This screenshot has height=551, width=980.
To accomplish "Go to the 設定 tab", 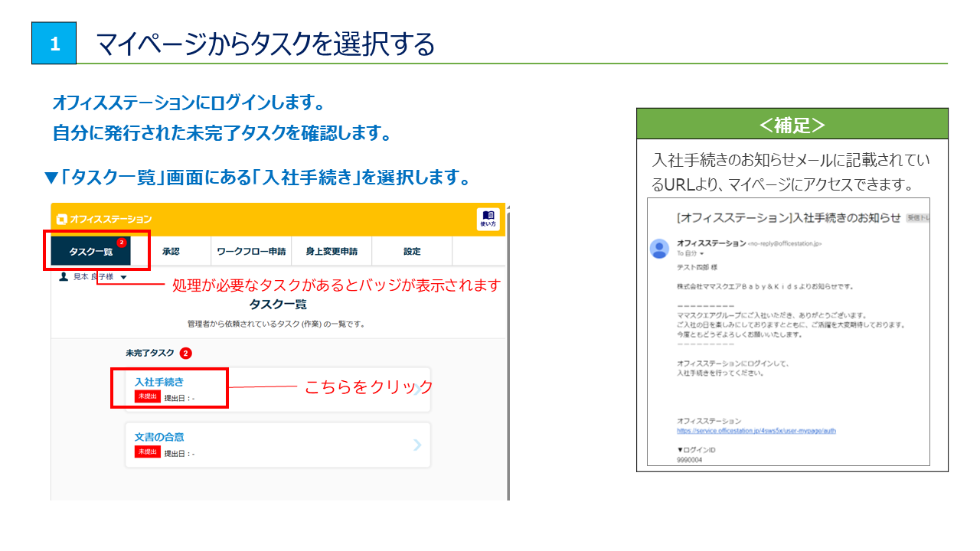I will pos(412,251).
